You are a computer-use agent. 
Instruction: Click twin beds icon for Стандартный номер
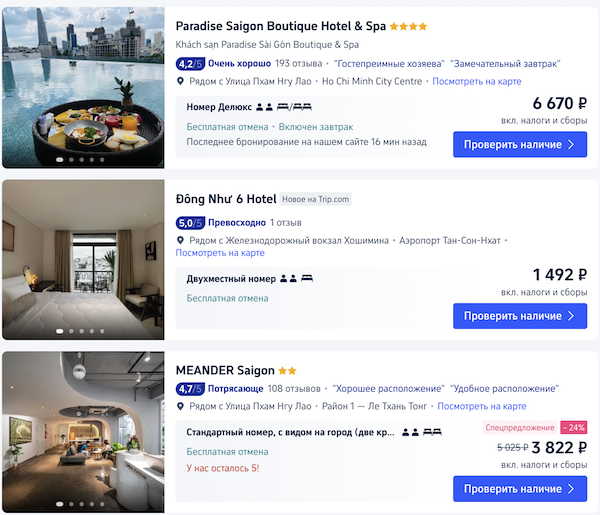(x=432, y=432)
